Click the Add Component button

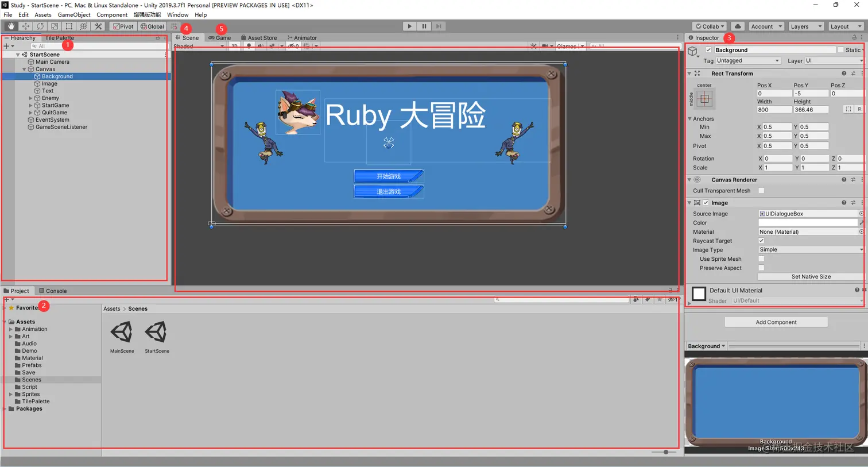click(776, 322)
